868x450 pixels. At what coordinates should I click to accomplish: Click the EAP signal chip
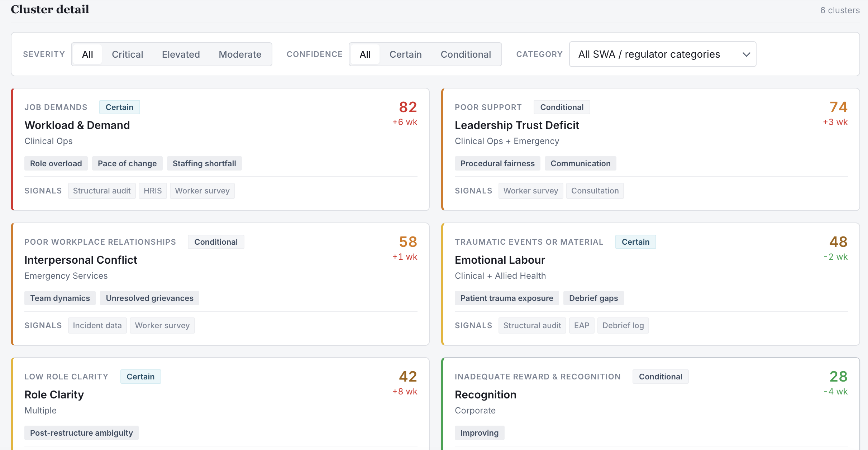(x=582, y=325)
